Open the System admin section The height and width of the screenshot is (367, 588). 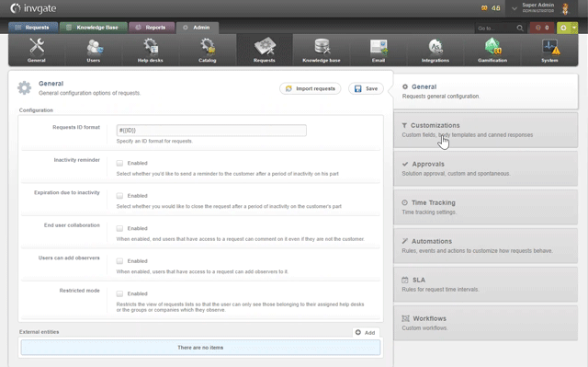click(549, 51)
